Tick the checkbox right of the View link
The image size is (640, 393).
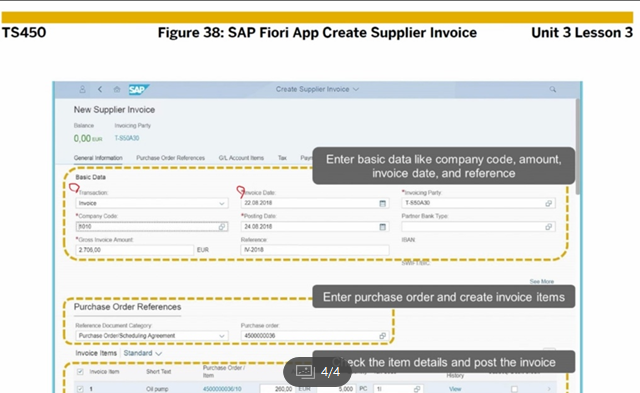(514, 389)
